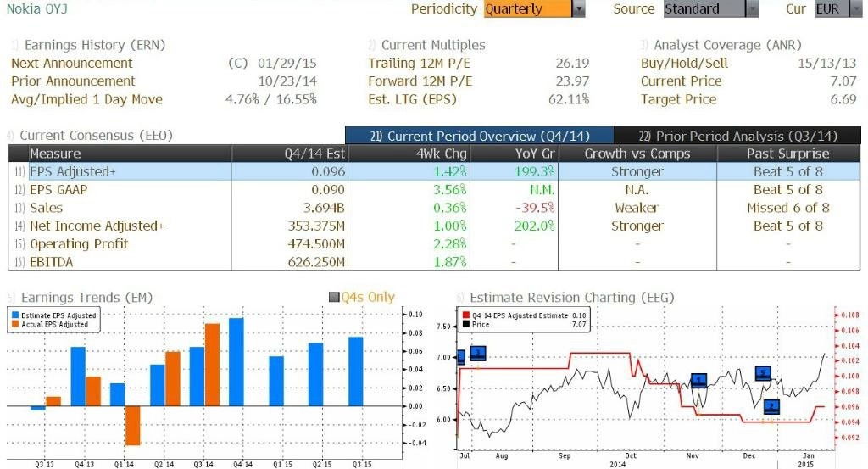The width and height of the screenshot is (868, 469).
Task: Click the Actual EPS Adjusted orange legend swatch
Action: tap(15, 324)
